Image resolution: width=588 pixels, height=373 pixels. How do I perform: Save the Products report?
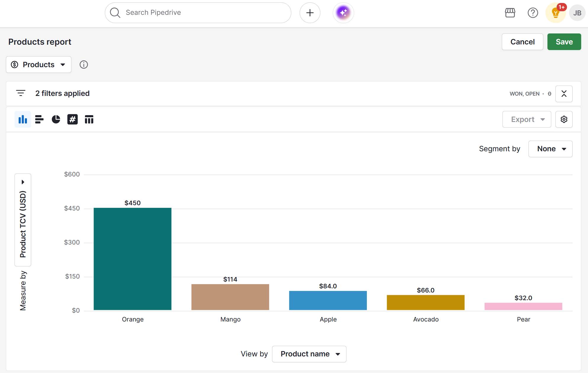coord(564,41)
